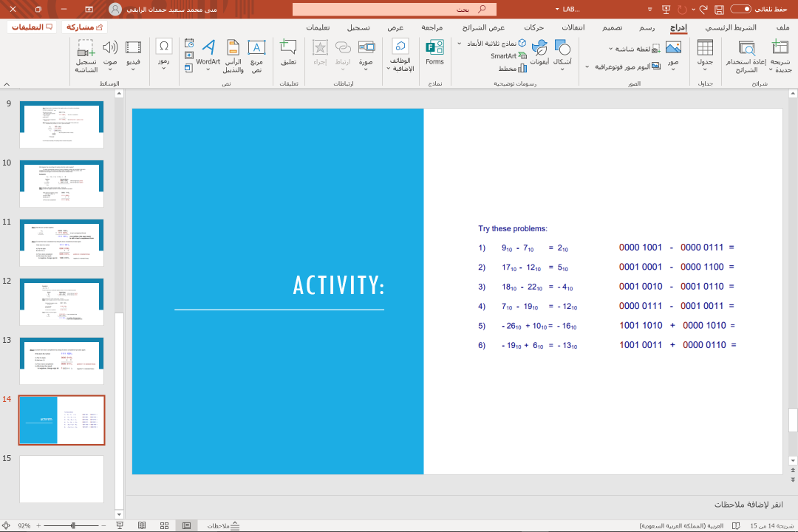Click the zoom slider handle
The height and width of the screenshot is (532, 798).
tap(73, 525)
